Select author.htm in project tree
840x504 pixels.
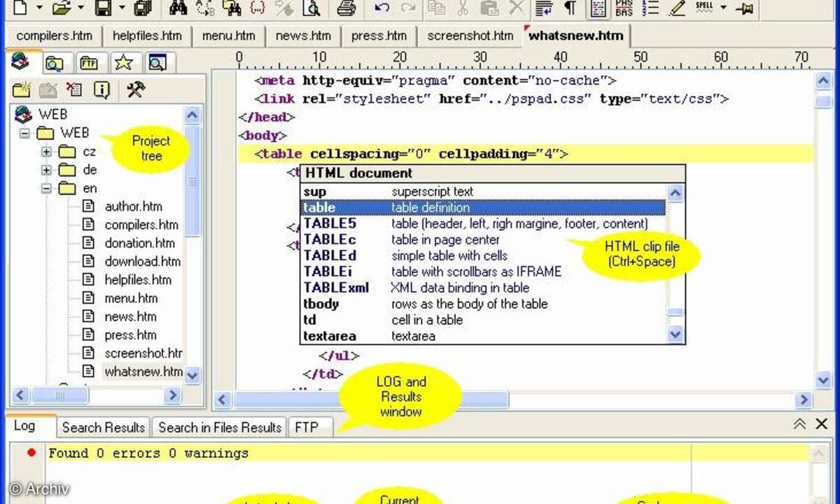point(133,206)
